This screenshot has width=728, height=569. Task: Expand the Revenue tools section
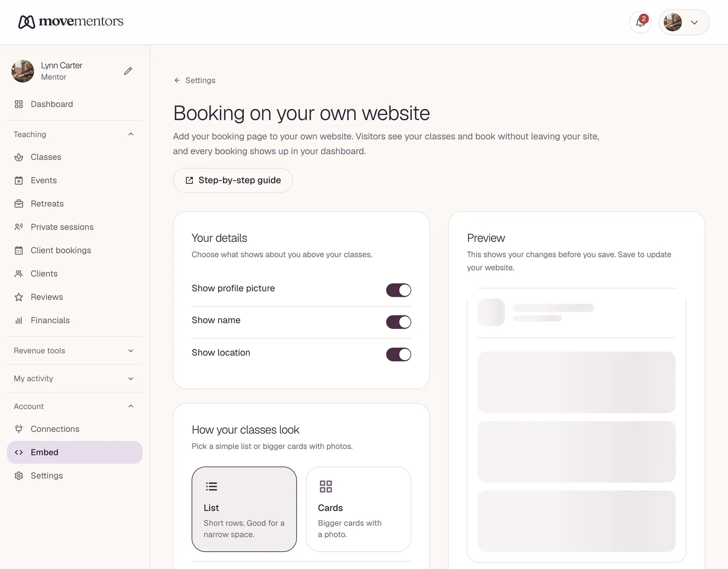click(x=75, y=351)
